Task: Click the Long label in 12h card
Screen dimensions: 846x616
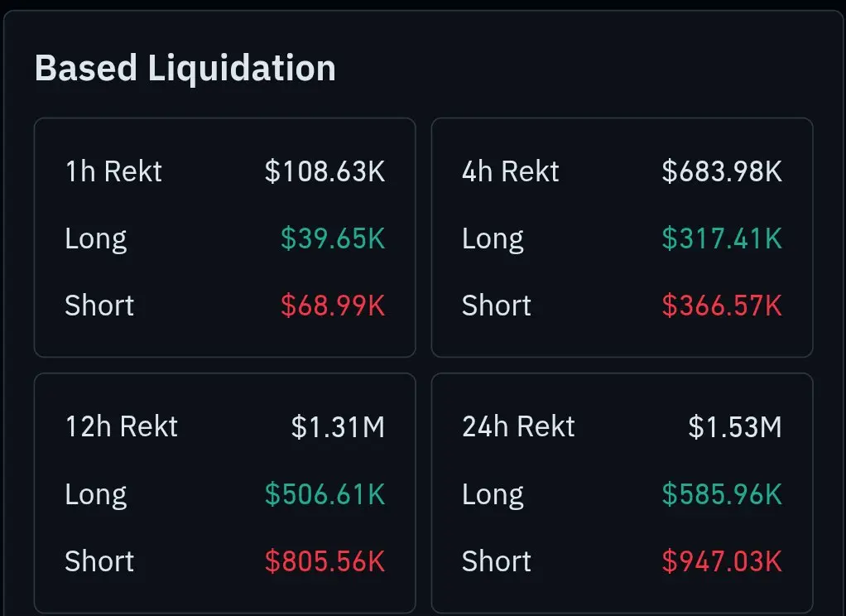Action: pyautogui.click(x=96, y=494)
